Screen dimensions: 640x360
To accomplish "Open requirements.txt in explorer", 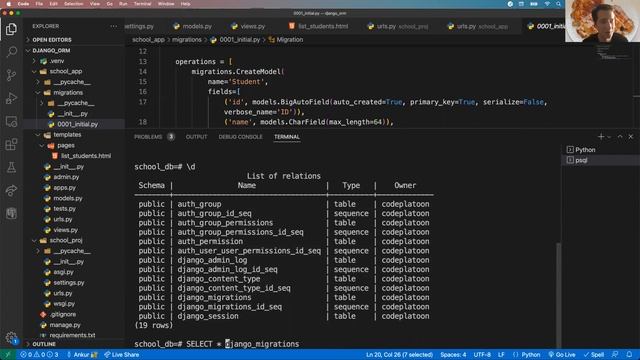I will coord(72,336).
